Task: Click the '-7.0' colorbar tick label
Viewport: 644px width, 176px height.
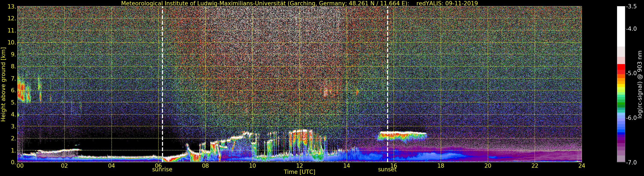Action: pyautogui.click(x=631, y=162)
